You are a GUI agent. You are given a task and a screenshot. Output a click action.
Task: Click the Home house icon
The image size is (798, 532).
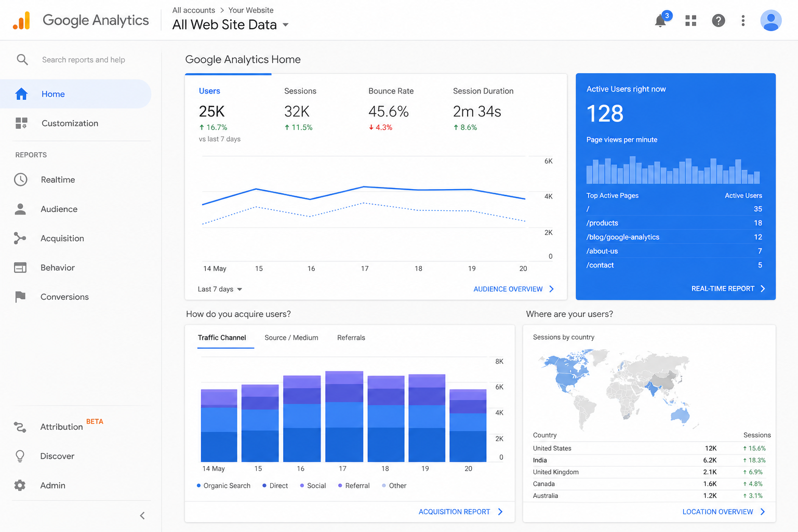click(21, 94)
